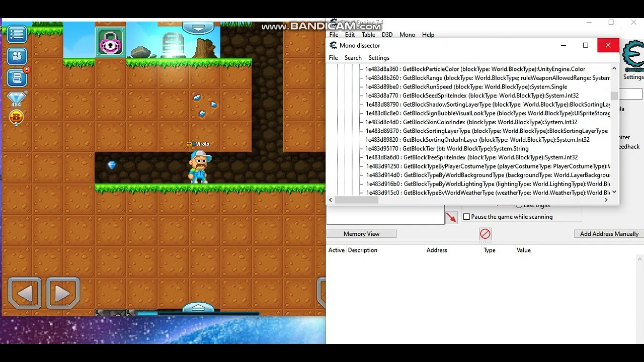
Task: Select GetBlockTypeByWorldLightingType method row
Action: click(x=488, y=184)
